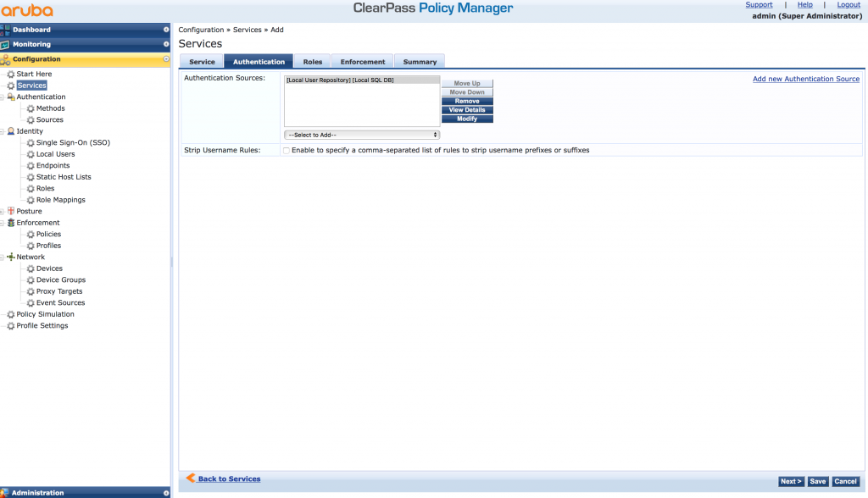Image resolution: width=868 pixels, height=498 pixels.
Task: Cancel the service creation
Action: click(x=845, y=481)
